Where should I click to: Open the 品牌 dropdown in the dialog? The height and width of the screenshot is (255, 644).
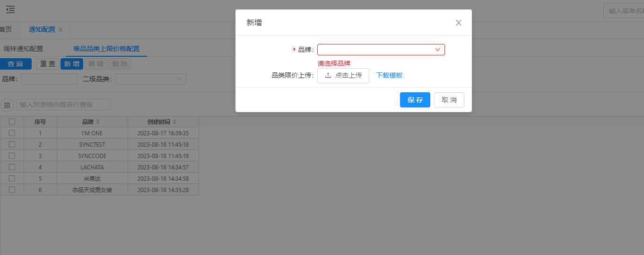tap(381, 50)
